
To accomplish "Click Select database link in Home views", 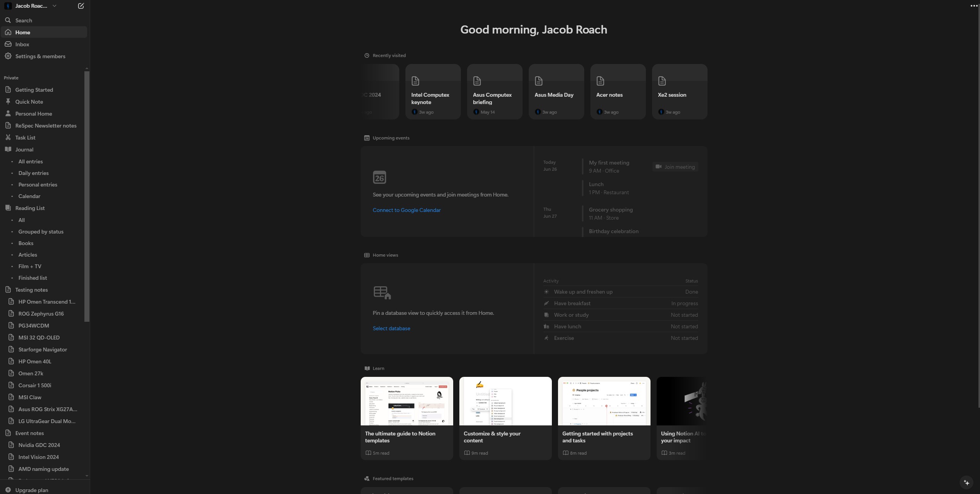I will 391,328.
